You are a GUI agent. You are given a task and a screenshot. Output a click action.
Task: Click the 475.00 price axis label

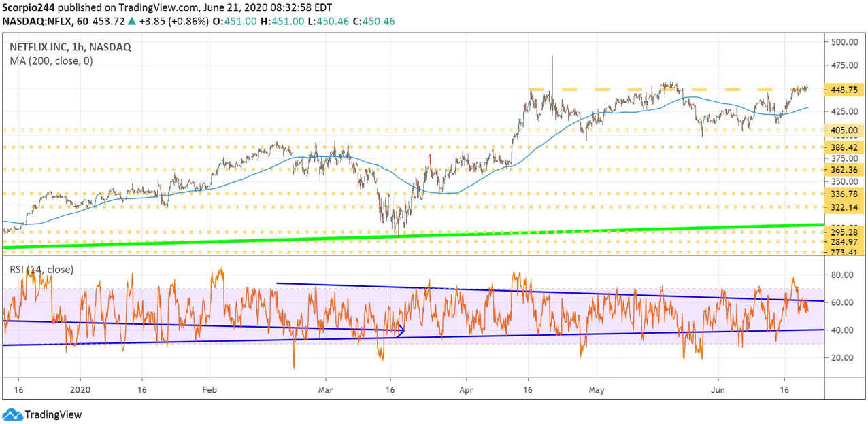click(x=843, y=65)
